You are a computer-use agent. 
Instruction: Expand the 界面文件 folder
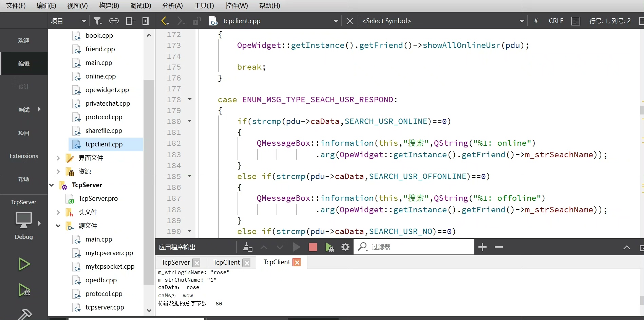58,158
